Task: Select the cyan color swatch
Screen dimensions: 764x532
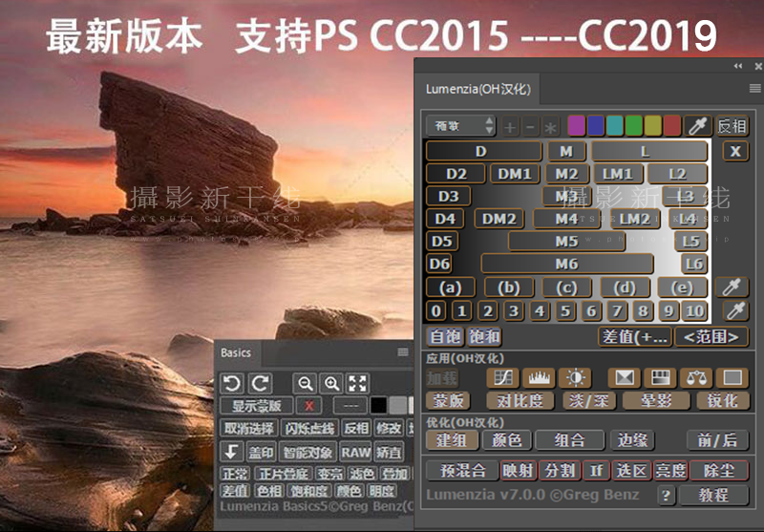Action: [x=614, y=126]
